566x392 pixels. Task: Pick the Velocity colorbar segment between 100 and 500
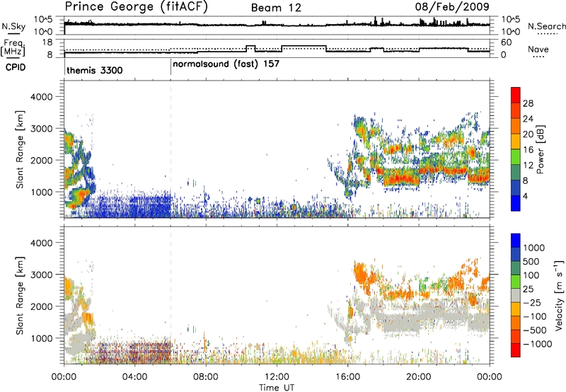coord(516,268)
